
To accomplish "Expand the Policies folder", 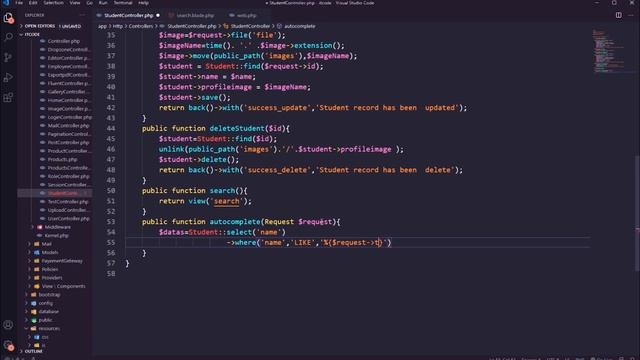I will [x=29, y=269].
